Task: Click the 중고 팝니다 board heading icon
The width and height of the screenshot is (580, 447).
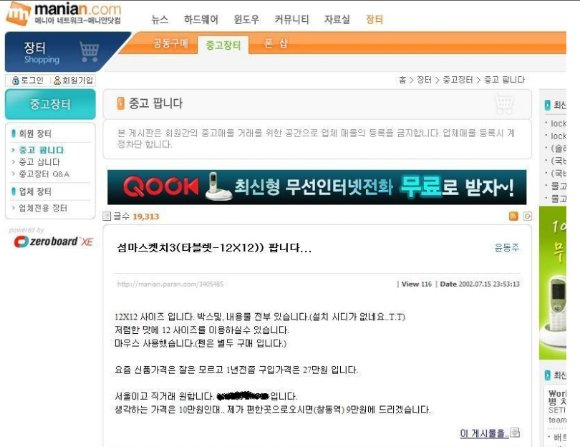Action: coord(121,103)
